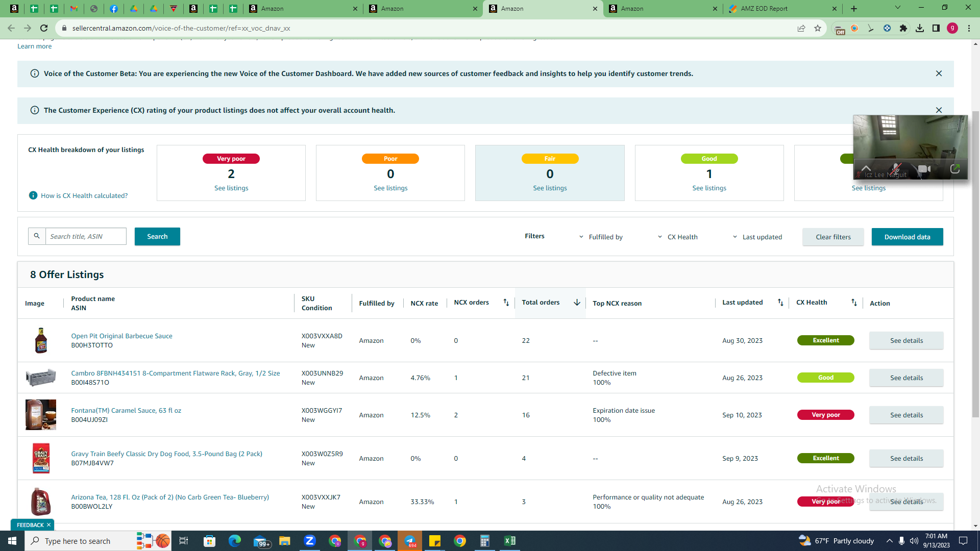Viewport: 980px width, 551px height.
Task: Open a new browser tab
Action: point(854,9)
